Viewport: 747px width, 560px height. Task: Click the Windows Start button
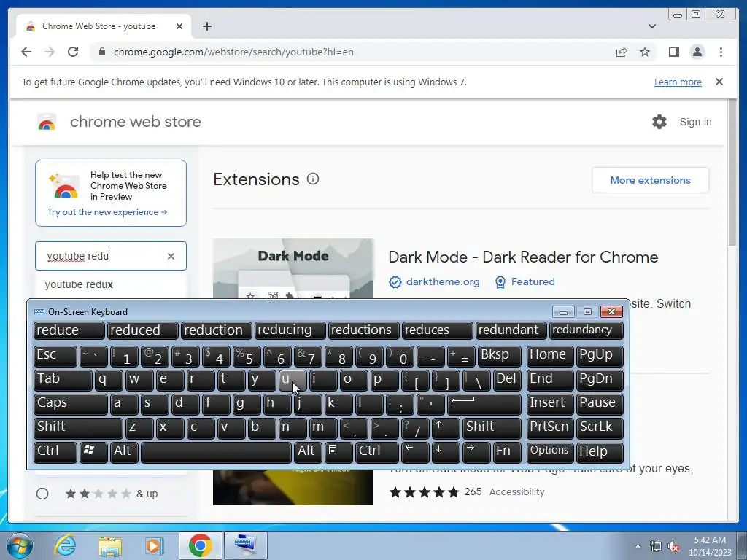point(19,545)
